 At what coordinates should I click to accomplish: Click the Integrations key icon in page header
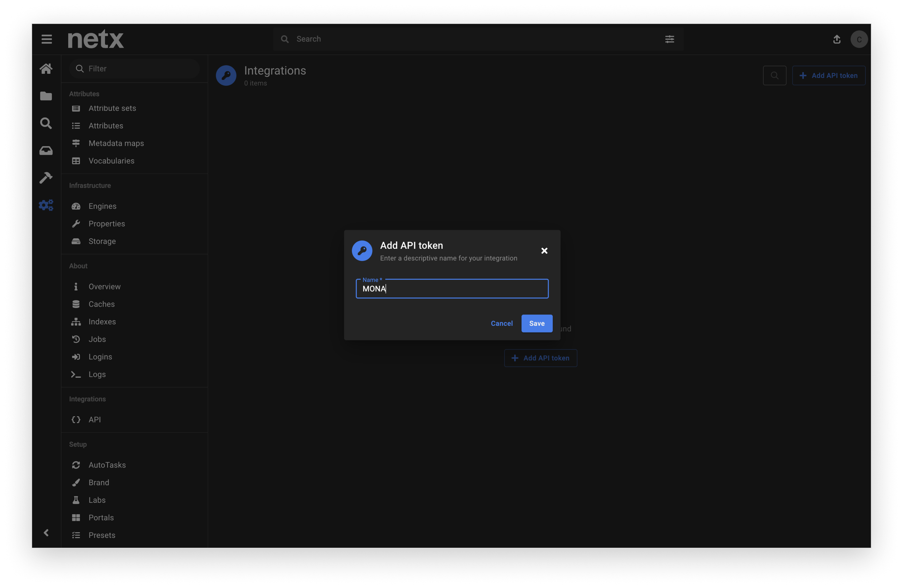click(226, 75)
